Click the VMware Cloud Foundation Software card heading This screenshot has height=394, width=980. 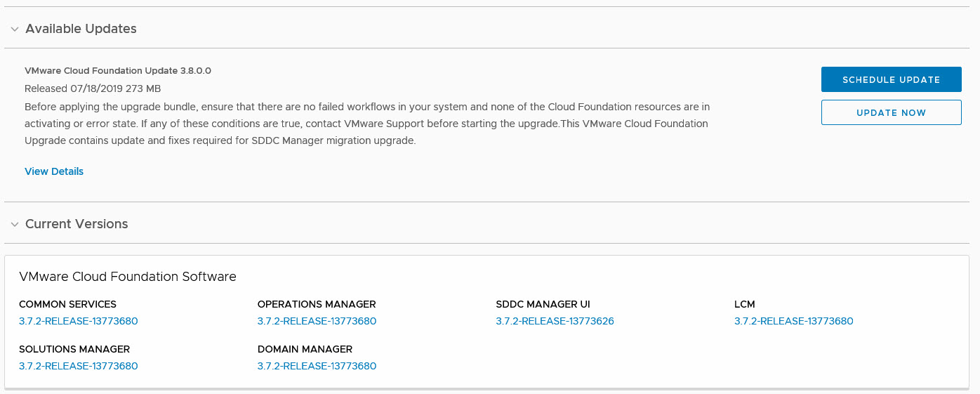pyautogui.click(x=128, y=277)
